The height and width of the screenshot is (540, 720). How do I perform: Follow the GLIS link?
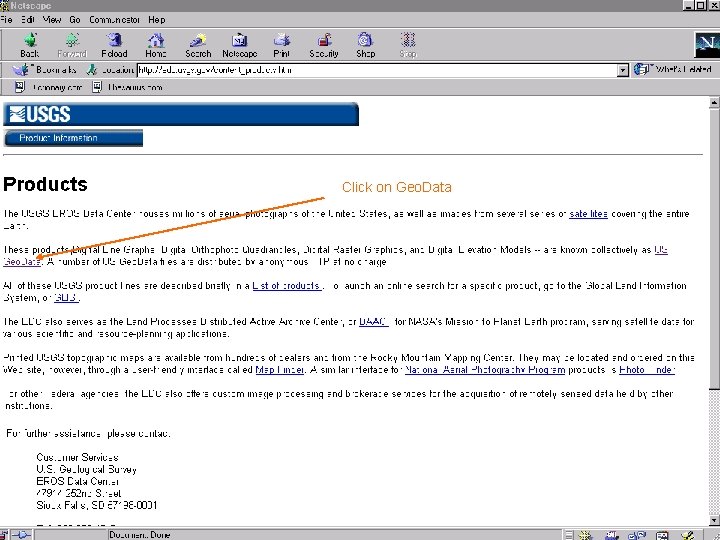[x=66, y=298]
